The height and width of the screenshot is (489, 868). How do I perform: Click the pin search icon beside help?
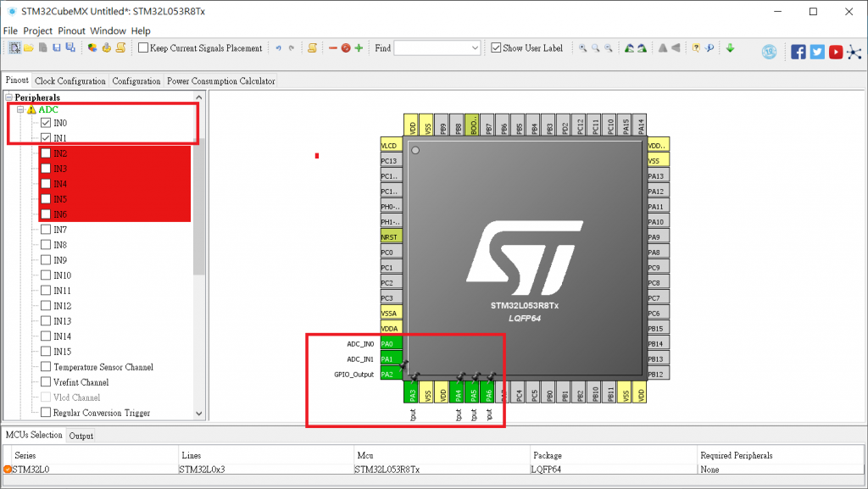click(x=709, y=48)
